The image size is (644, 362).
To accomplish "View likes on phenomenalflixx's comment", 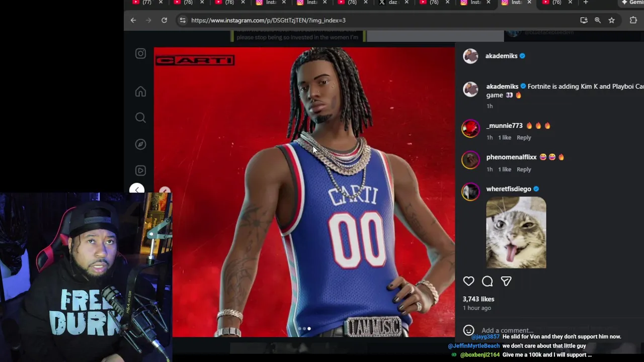I will click(505, 169).
